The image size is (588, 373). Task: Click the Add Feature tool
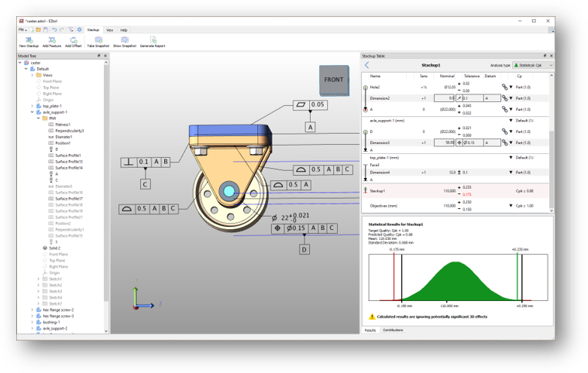click(52, 42)
